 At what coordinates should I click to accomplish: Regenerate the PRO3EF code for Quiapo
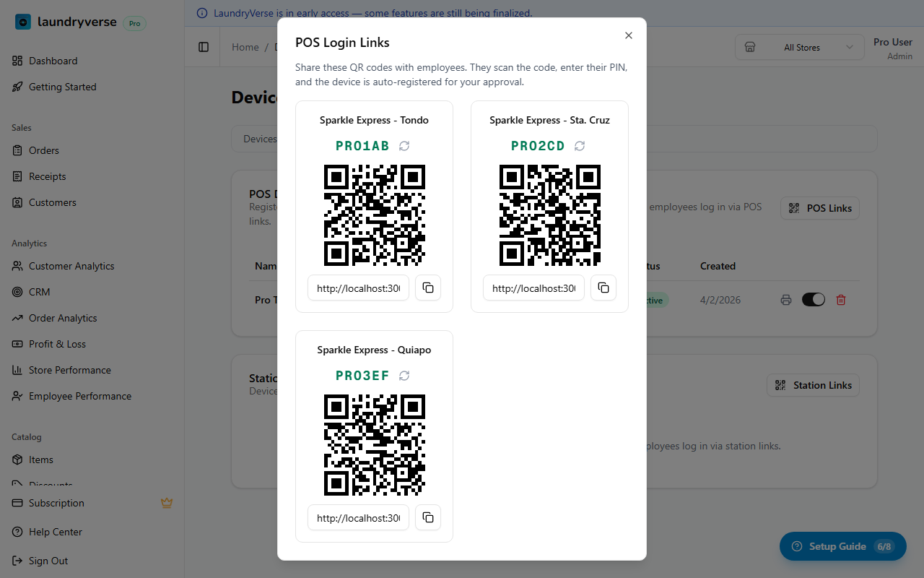404,376
